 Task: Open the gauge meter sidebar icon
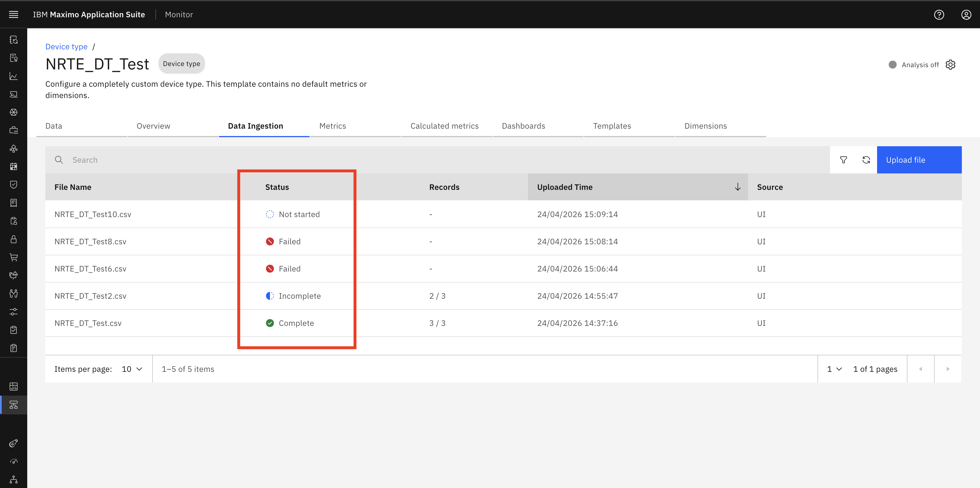point(14,461)
